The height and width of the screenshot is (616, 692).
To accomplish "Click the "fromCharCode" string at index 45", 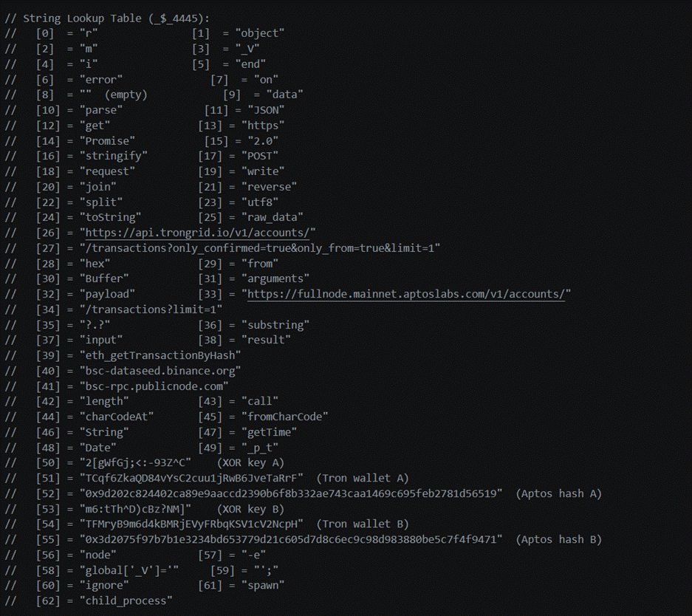I will [x=284, y=417].
